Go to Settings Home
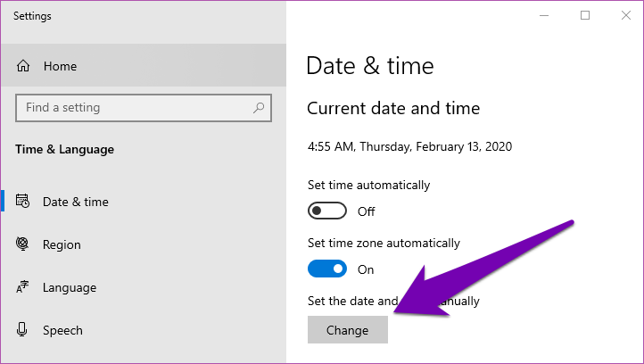Viewport: 644px width, 364px height. point(60,66)
